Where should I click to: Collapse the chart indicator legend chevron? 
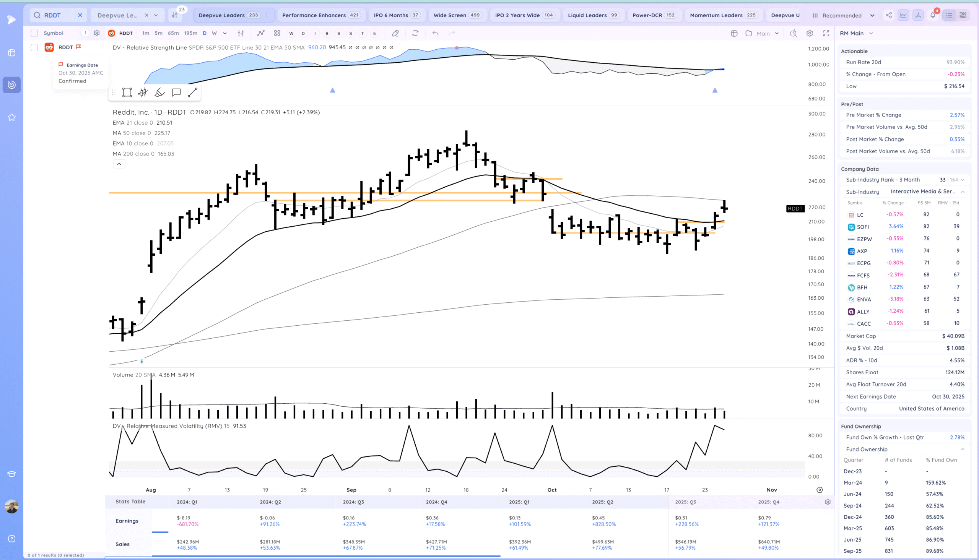119,164
